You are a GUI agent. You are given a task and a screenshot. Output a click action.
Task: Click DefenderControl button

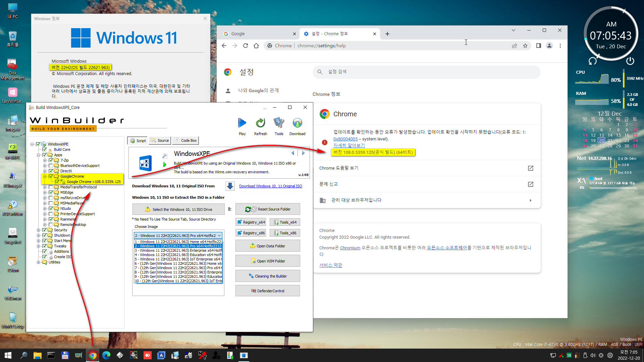(x=268, y=291)
